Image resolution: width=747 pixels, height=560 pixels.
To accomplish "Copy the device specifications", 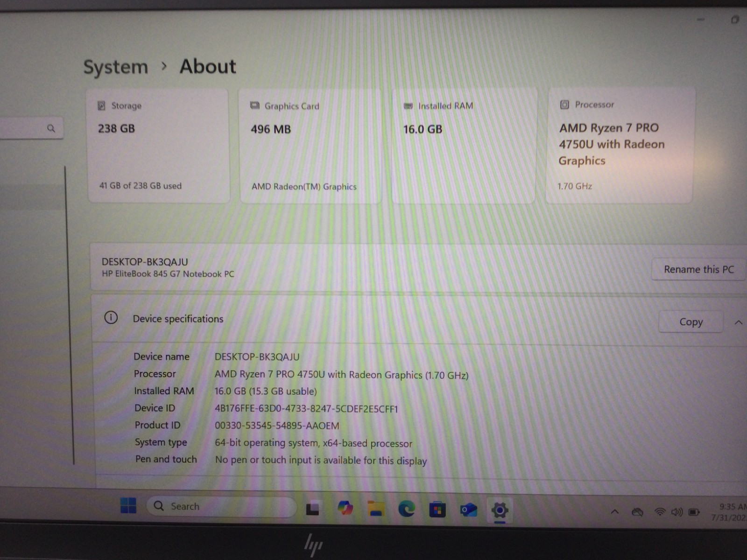I will coord(691,322).
